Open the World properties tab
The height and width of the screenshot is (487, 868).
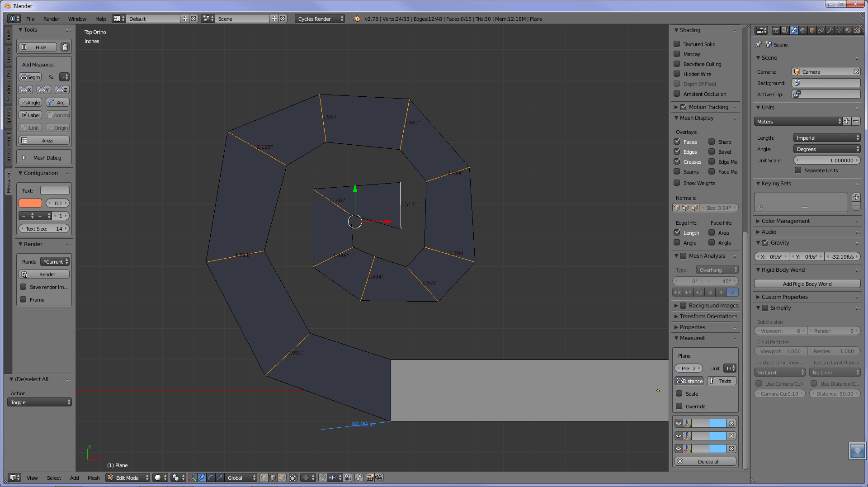803,30
